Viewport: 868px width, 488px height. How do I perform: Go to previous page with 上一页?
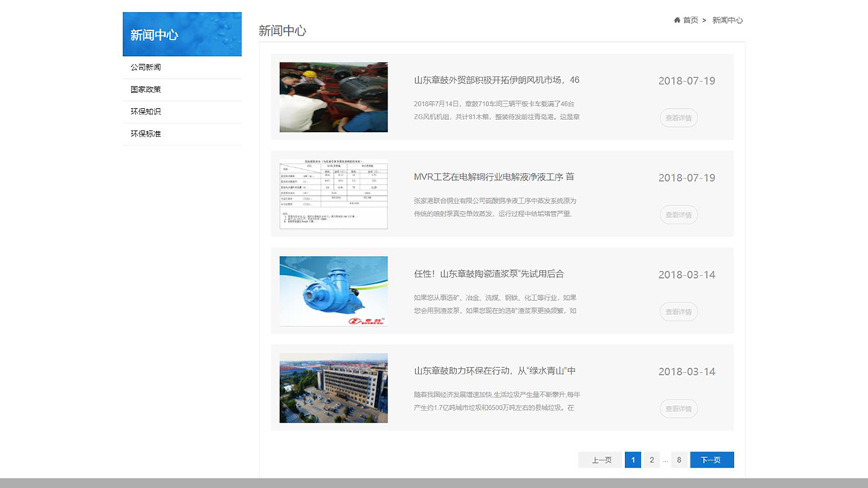[600, 460]
